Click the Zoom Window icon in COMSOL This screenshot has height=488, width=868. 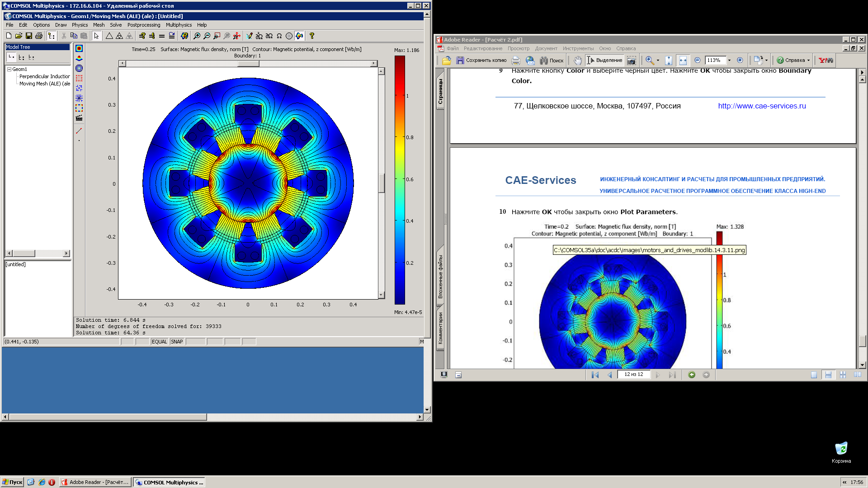click(217, 36)
